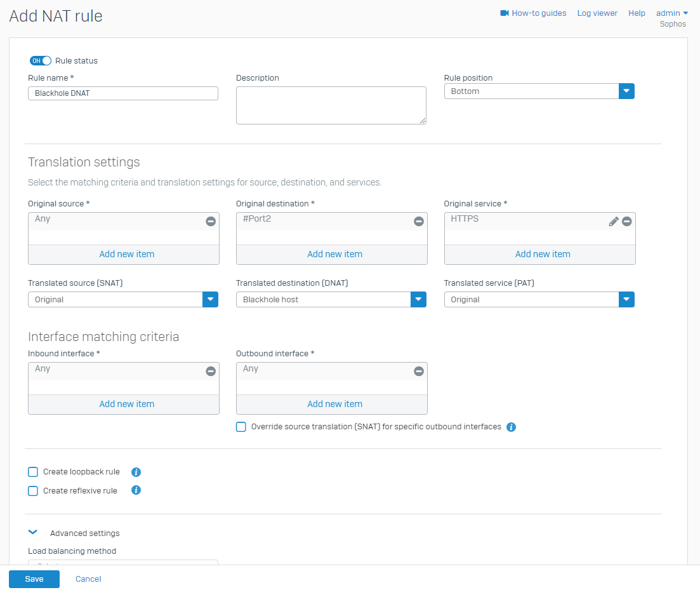This screenshot has height=590, width=700.
Task: Open the admin account menu
Action: (x=671, y=13)
